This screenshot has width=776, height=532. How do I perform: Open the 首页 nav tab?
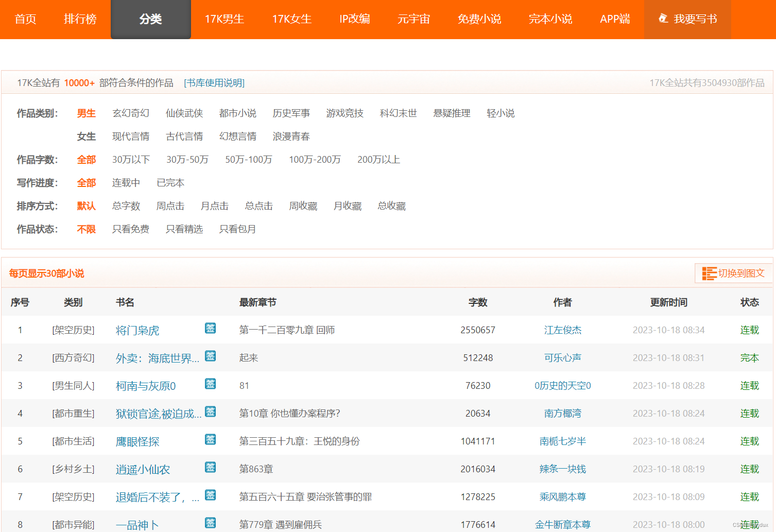tap(25, 19)
